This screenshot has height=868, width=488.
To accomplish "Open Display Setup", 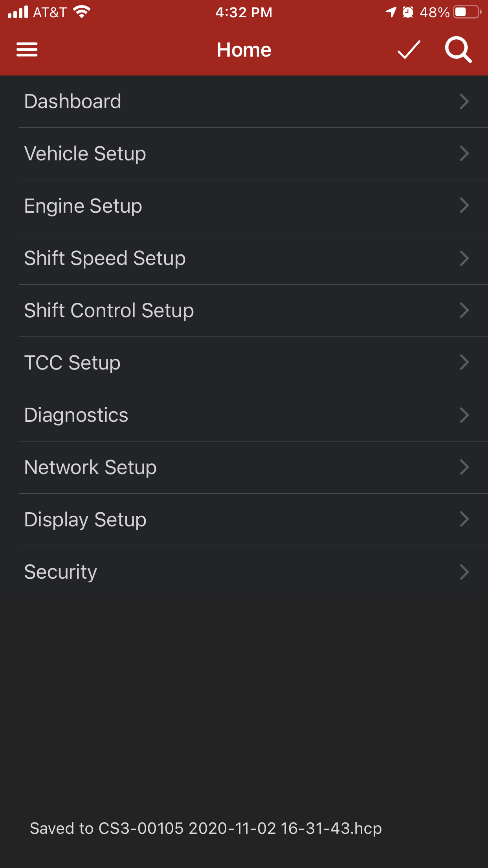I will pos(85,520).
